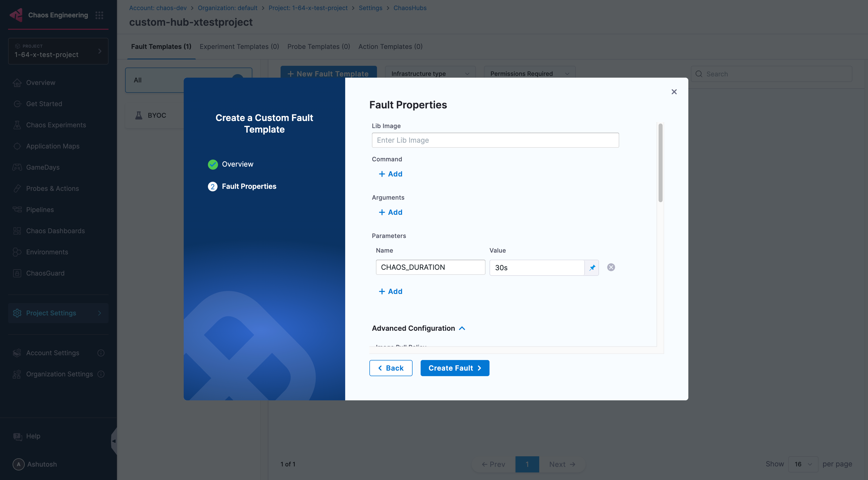Pin the 30s parameter value

tap(592, 267)
